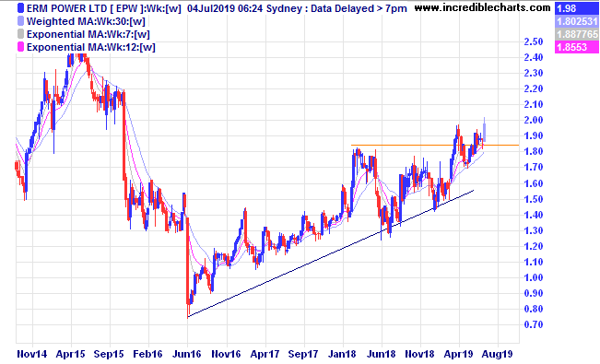600x364 pixels.
Task: Click the Nov14 date axis label
Action: [32, 354]
